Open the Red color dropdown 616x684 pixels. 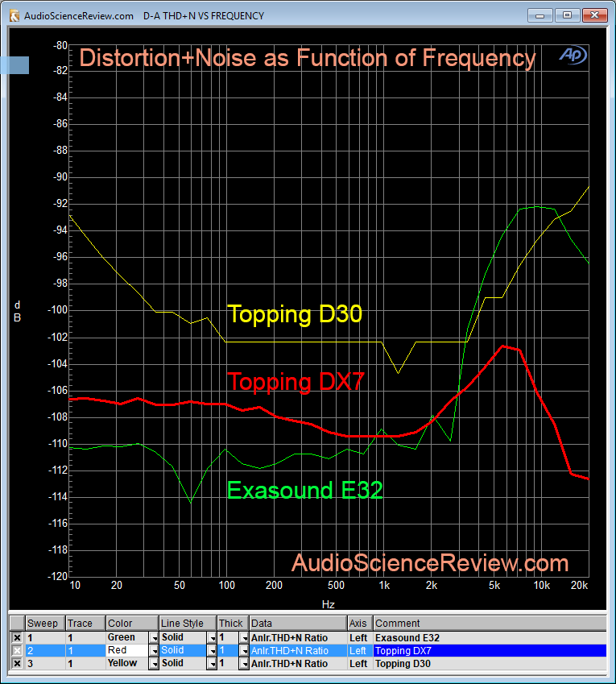click(154, 650)
